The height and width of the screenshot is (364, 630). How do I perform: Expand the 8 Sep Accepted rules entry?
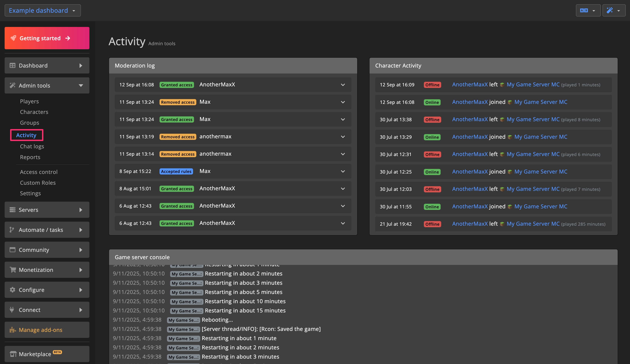[x=343, y=171]
